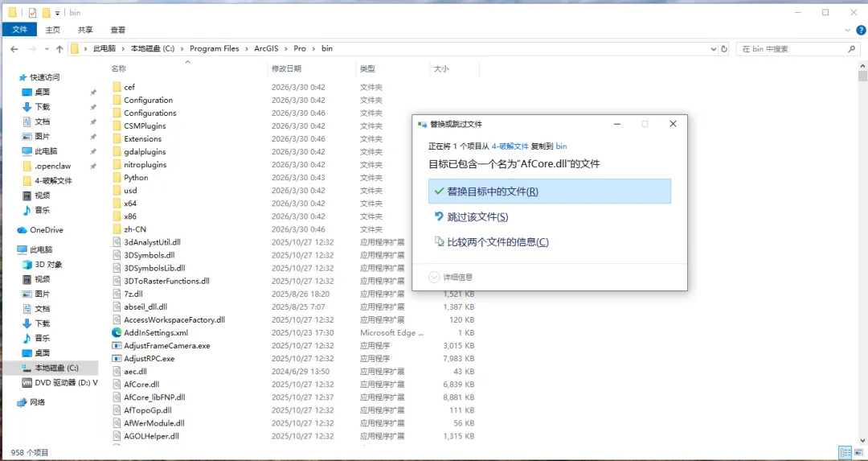The image size is (868, 461).
Task: Select Music in quick access
Action: pyautogui.click(x=42, y=210)
